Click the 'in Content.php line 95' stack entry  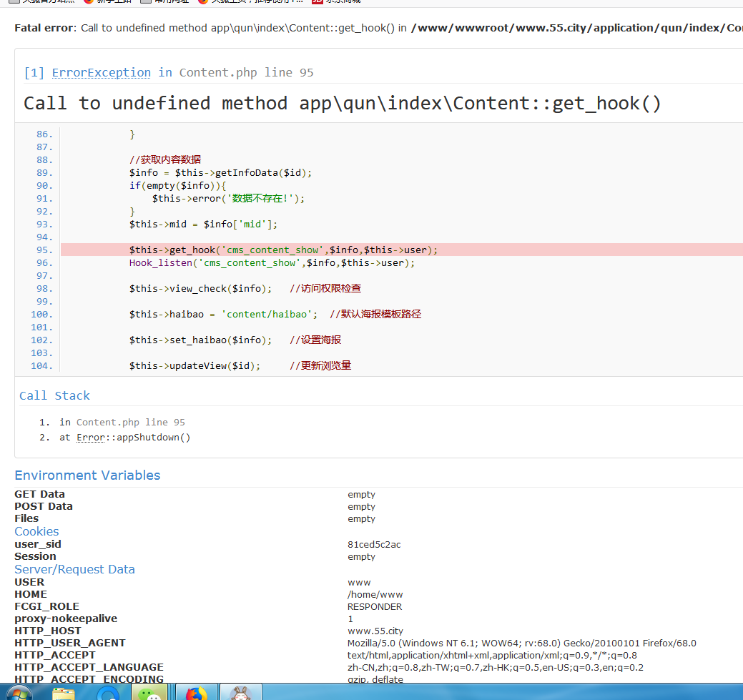tap(122, 422)
